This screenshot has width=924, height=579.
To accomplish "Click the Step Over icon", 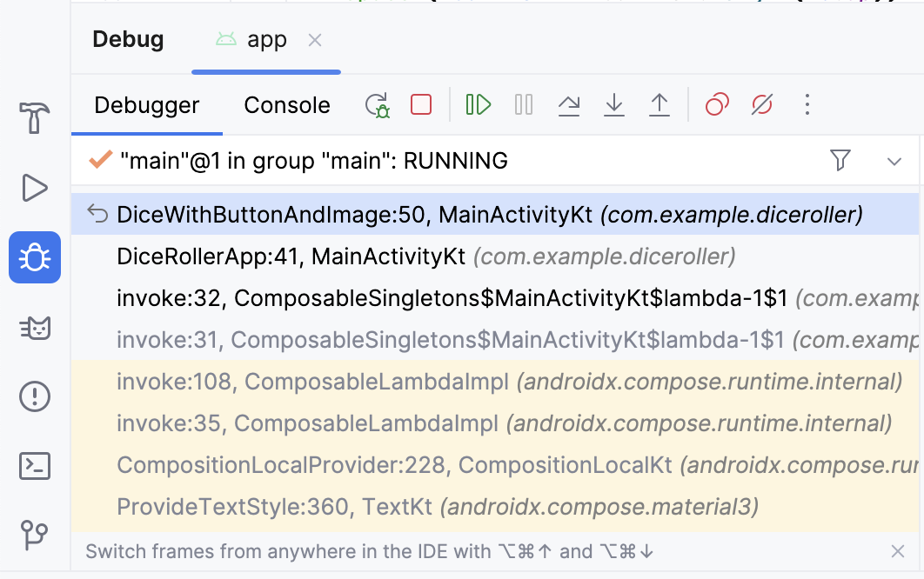I will click(x=569, y=105).
